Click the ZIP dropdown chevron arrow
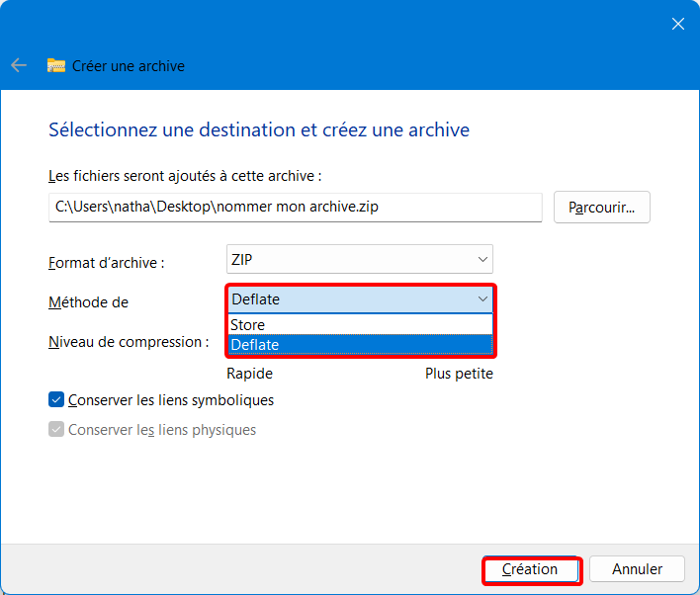700x595 pixels. tap(482, 259)
